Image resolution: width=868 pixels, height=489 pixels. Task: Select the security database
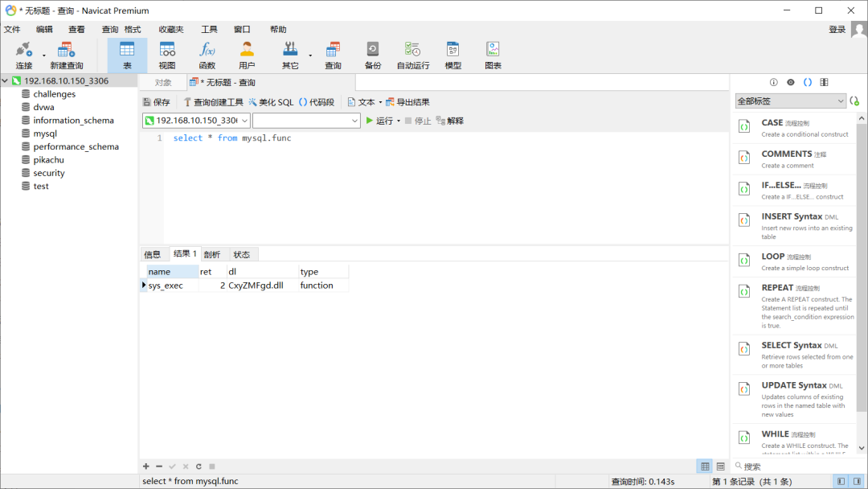pos(49,173)
